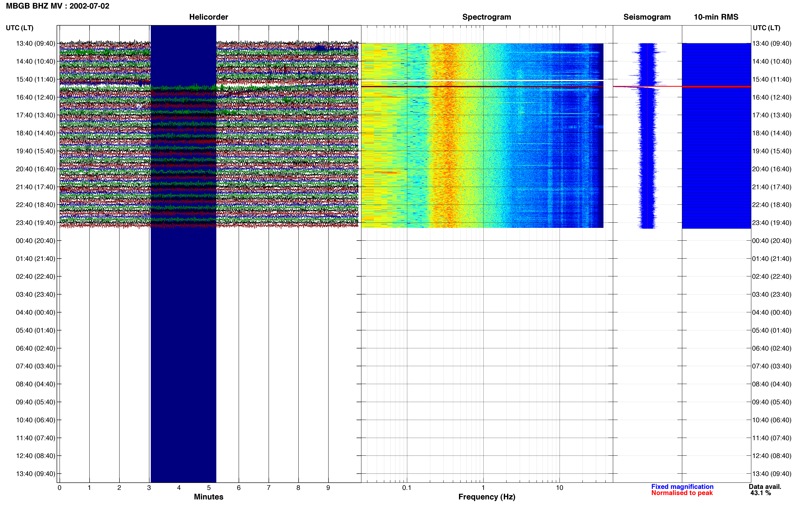Click the "10-min RMS" panel heading
Image resolution: width=812 pixels, height=508 pixels.
click(x=716, y=17)
